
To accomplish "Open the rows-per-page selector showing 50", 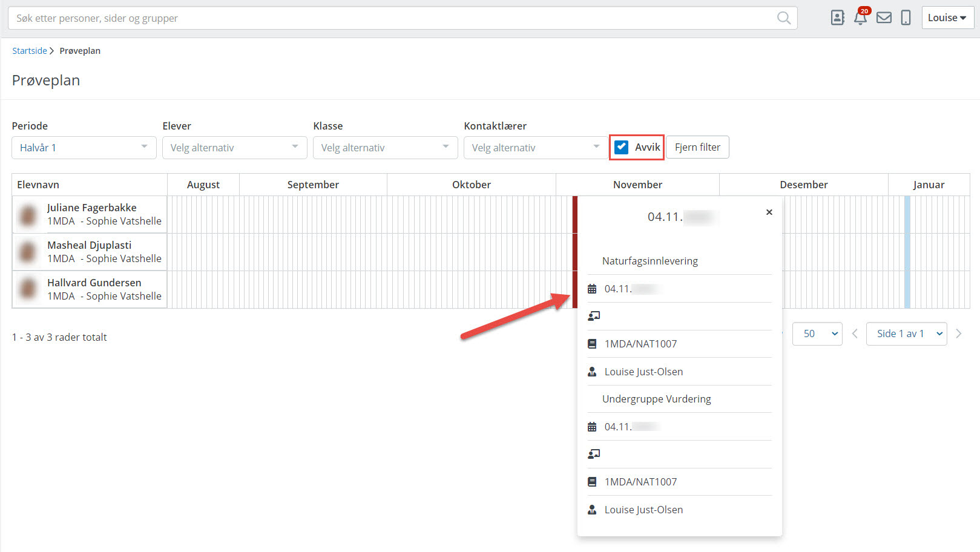I will pyautogui.click(x=817, y=333).
